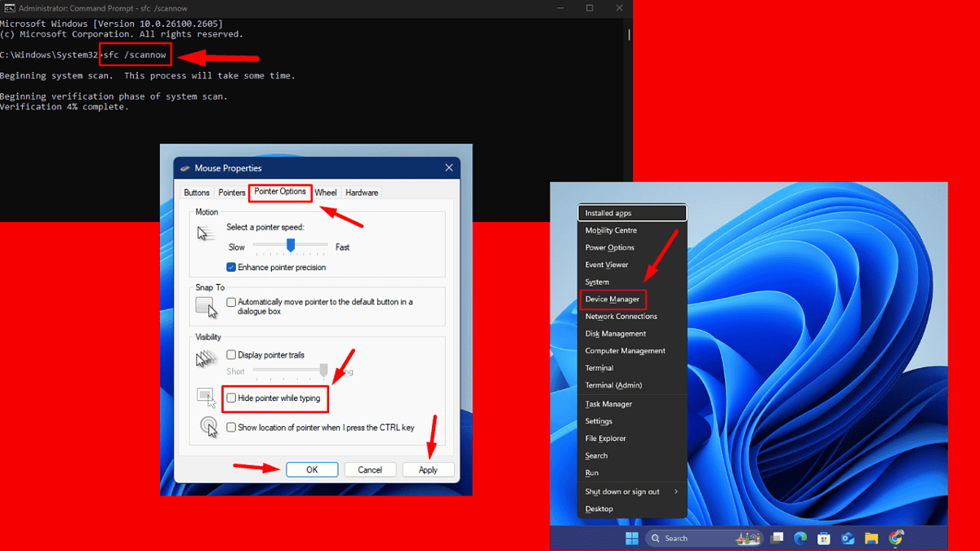The width and height of the screenshot is (980, 551).
Task: Switch to the Buttons tab
Action: (197, 193)
